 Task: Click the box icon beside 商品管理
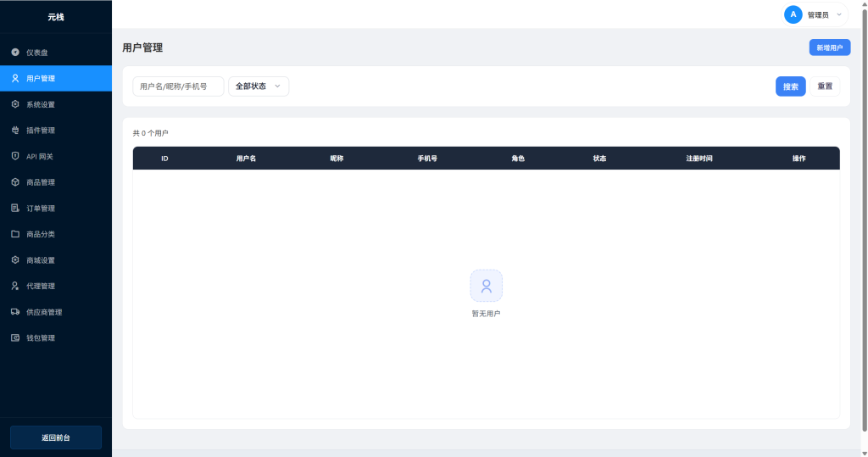pos(15,182)
